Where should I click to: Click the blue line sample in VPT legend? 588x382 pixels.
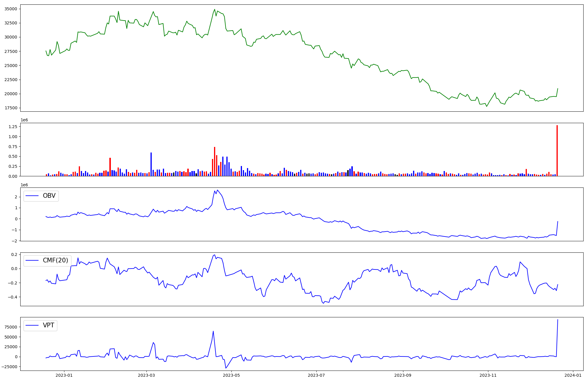(x=32, y=326)
